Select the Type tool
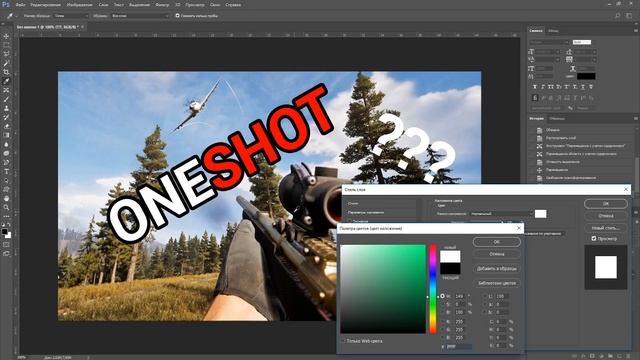 6,171
